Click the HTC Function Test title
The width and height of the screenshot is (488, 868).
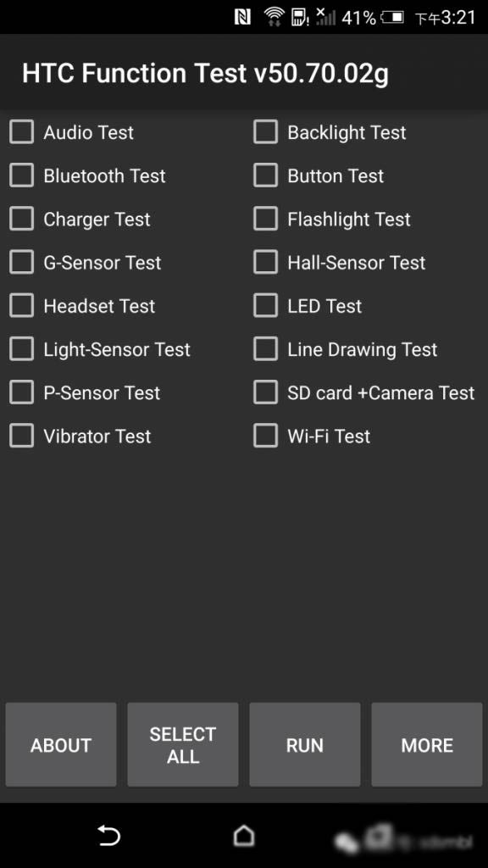(205, 74)
